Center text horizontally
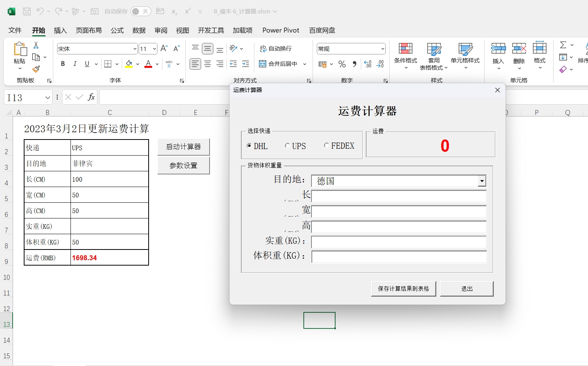Viewport: 588px width, 366px height. click(208, 64)
